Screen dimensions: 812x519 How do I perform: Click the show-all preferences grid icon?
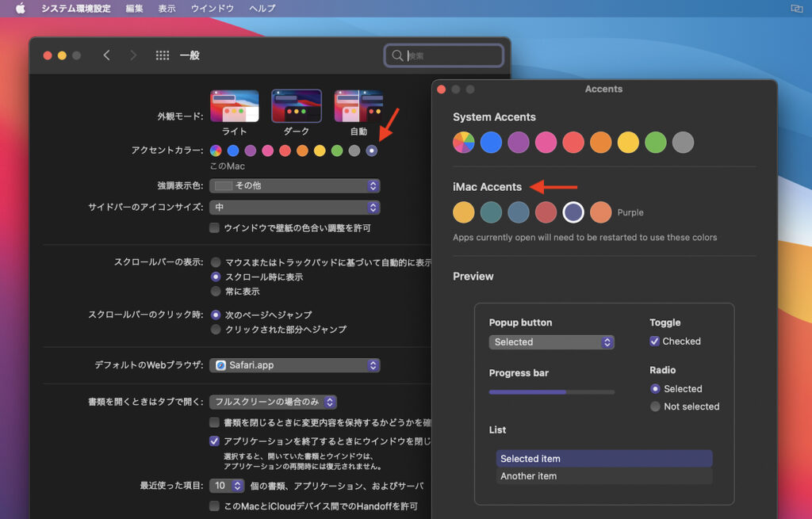pyautogui.click(x=162, y=55)
